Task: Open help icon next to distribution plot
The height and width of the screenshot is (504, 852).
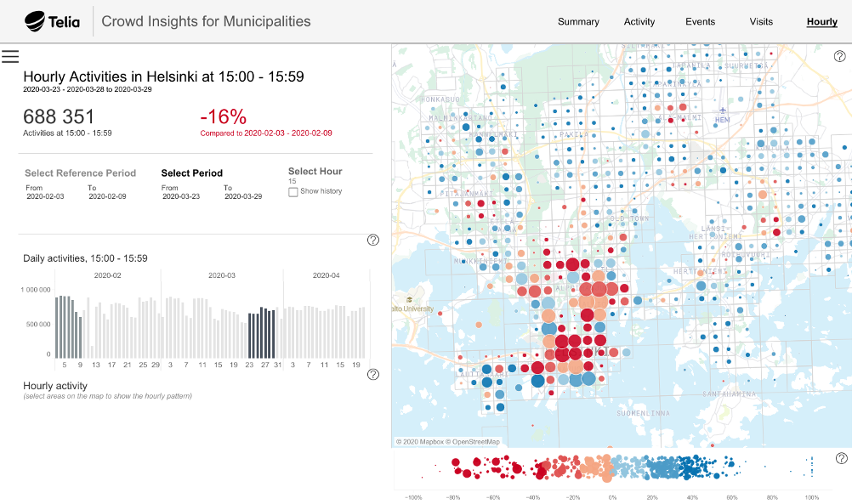Action: click(841, 458)
